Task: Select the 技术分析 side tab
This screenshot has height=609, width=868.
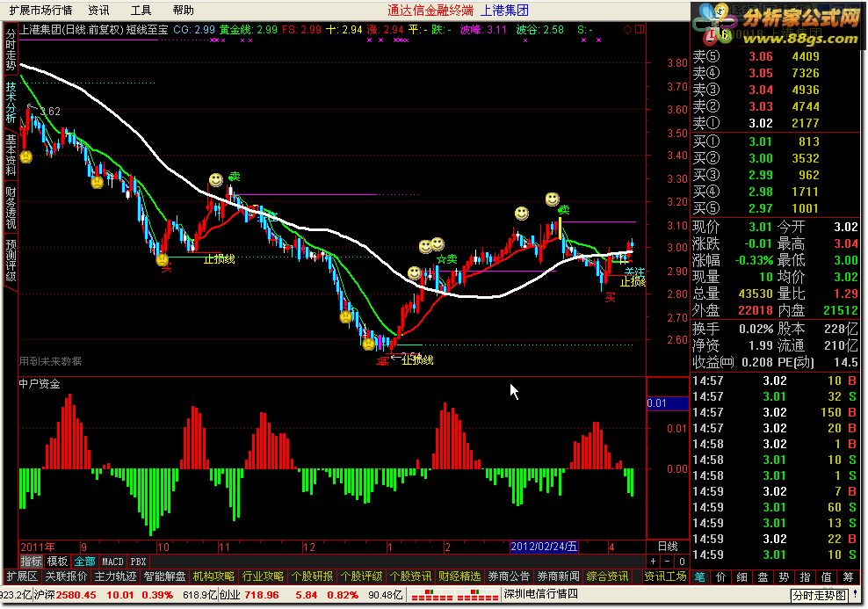Action: pos(11,103)
